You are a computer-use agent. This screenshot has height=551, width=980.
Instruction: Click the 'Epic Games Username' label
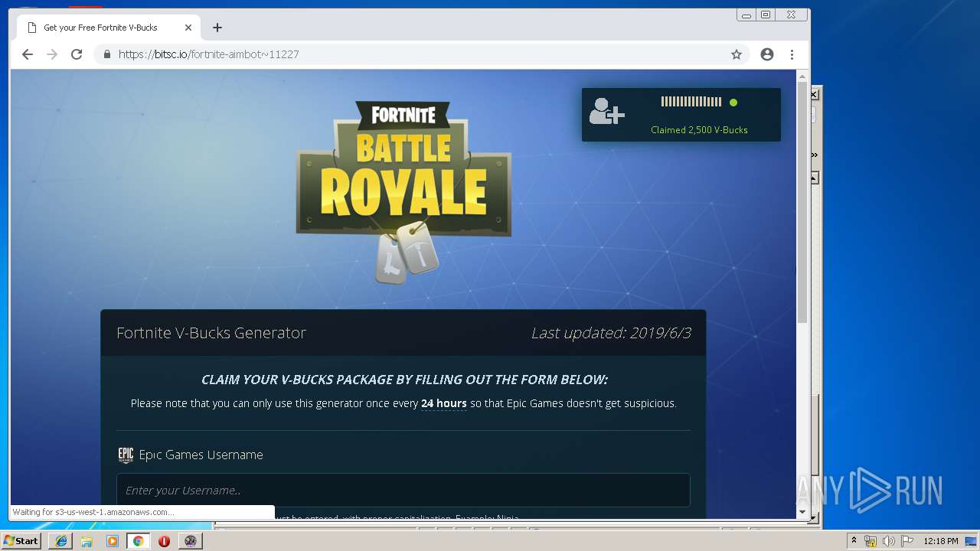click(x=201, y=455)
